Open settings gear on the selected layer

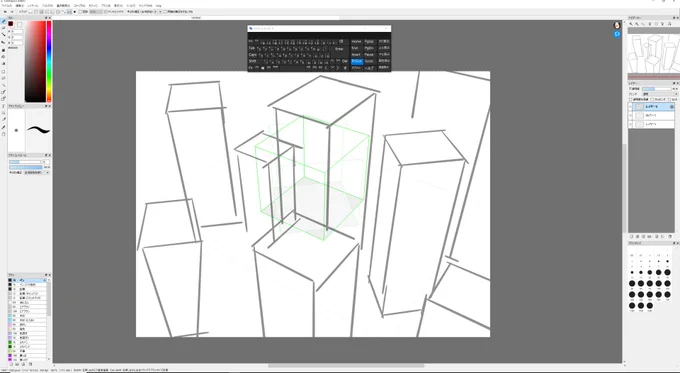tap(671, 107)
